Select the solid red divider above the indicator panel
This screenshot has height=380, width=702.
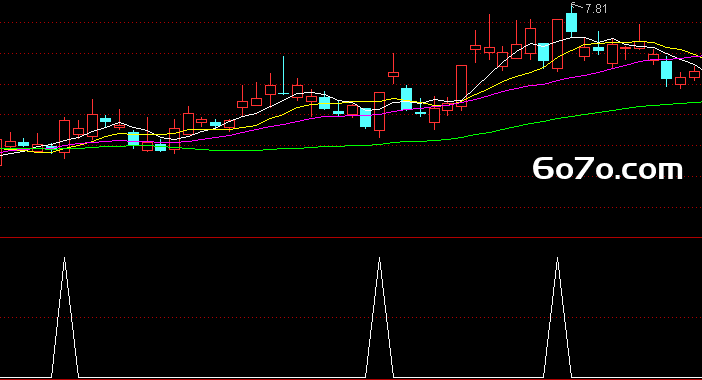tap(351, 238)
